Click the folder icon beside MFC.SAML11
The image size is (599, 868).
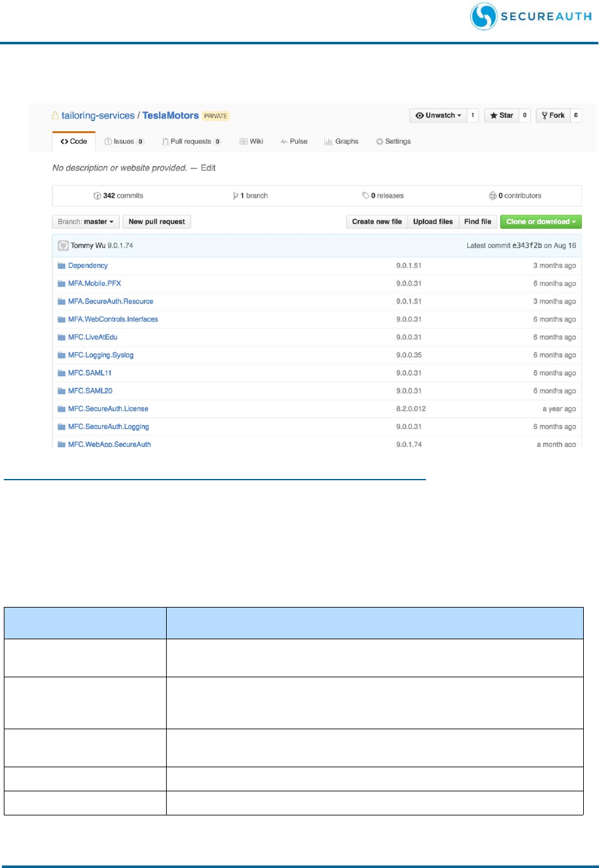[61, 373]
